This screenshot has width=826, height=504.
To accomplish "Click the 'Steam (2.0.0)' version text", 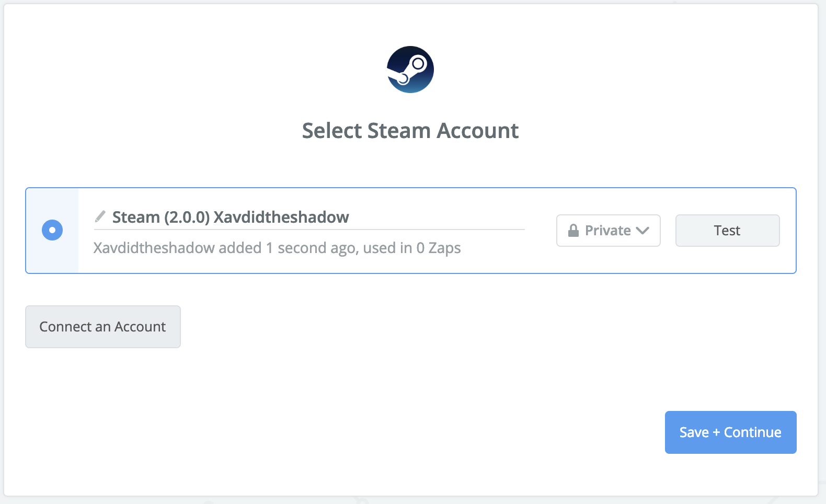I will [x=161, y=217].
